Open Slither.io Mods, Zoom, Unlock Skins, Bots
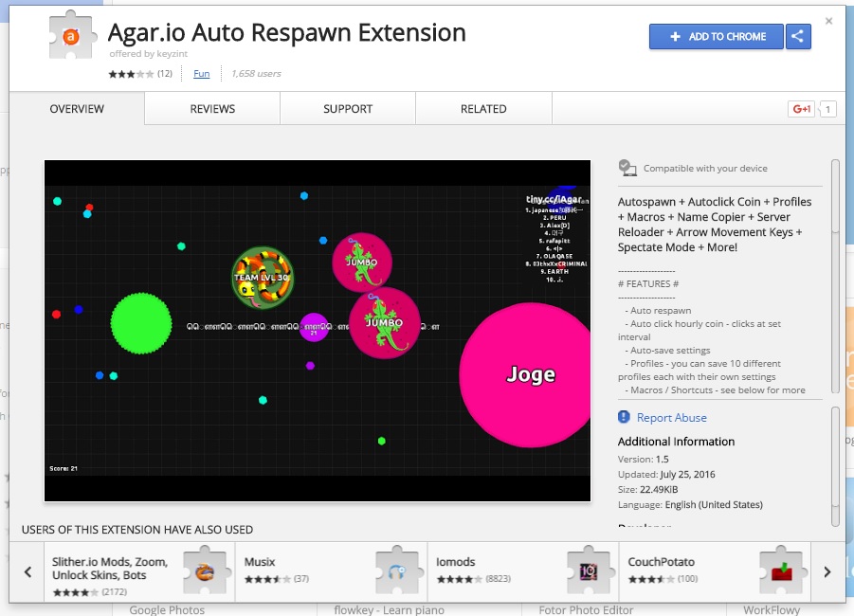 coord(139,571)
